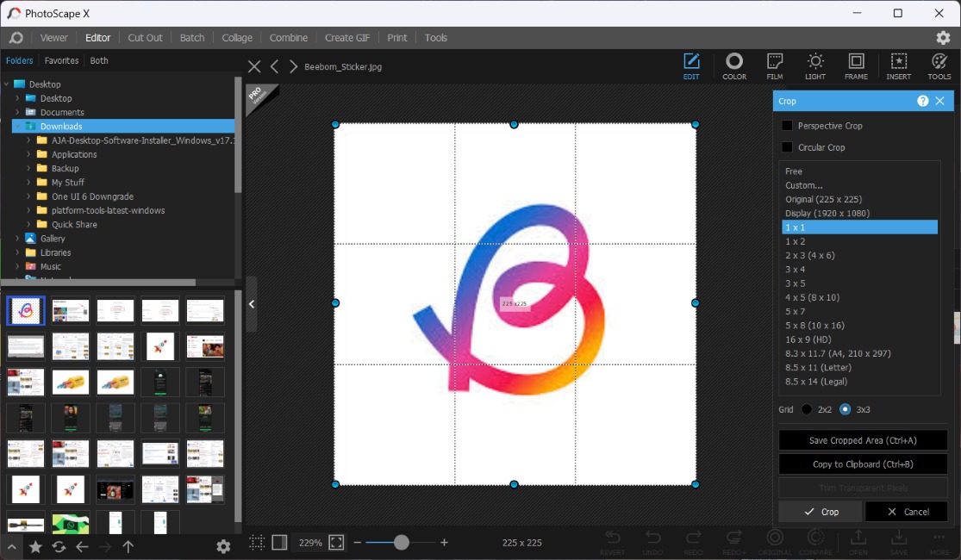The height and width of the screenshot is (560, 961).
Task: Open the Favorites tab in folder panel
Action: [61, 60]
